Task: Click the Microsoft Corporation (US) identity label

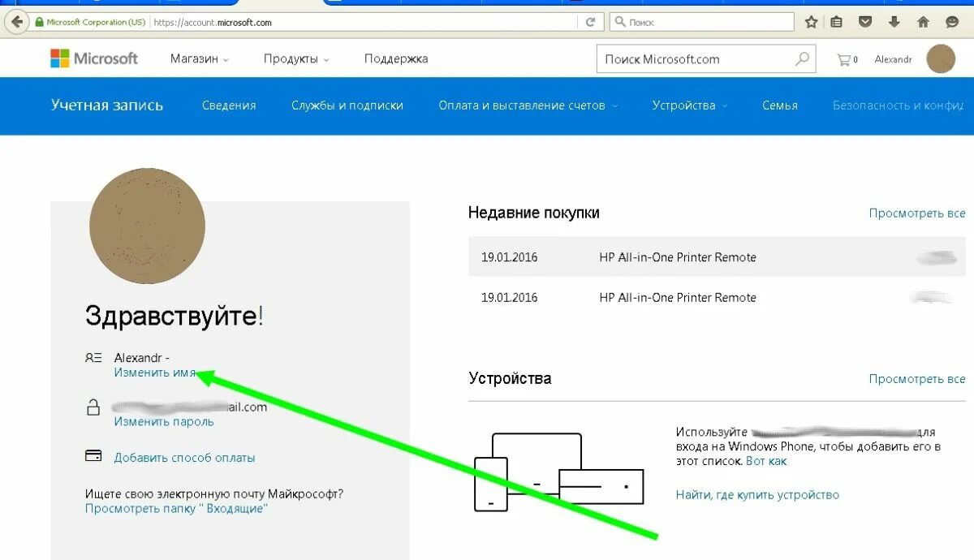Action: 96,23
